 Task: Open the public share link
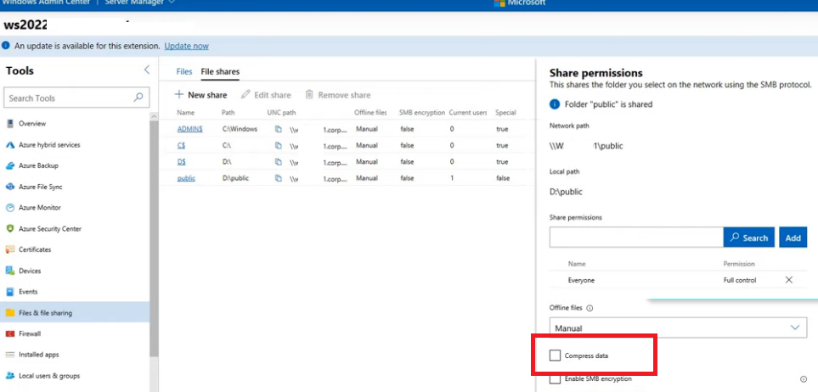[x=186, y=178]
